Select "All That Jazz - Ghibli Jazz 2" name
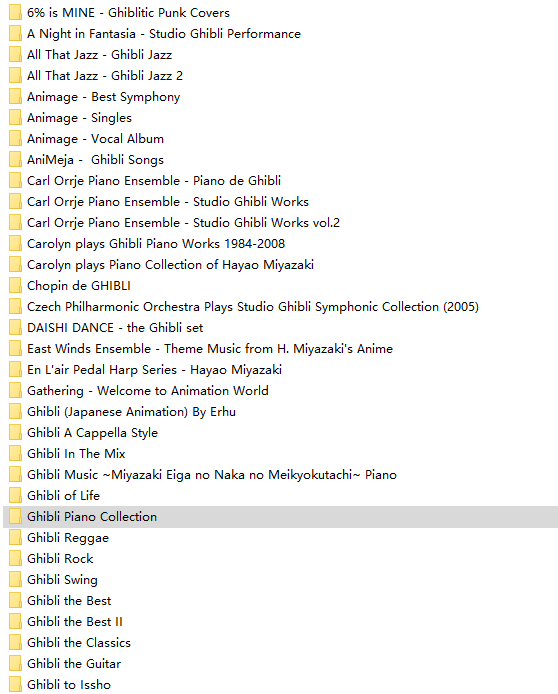This screenshot has height=694, width=558. (x=105, y=75)
